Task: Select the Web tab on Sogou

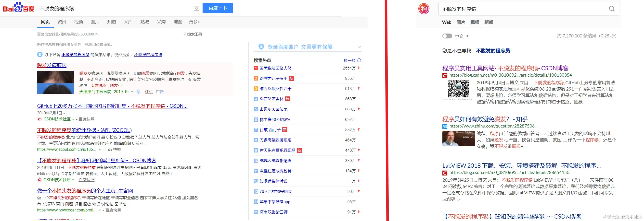Action: click(x=447, y=22)
